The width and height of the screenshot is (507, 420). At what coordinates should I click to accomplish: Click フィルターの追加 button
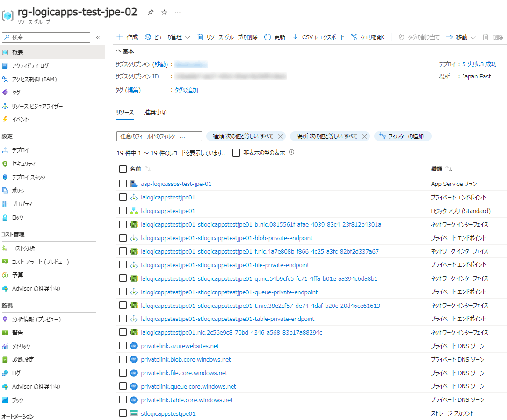403,136
